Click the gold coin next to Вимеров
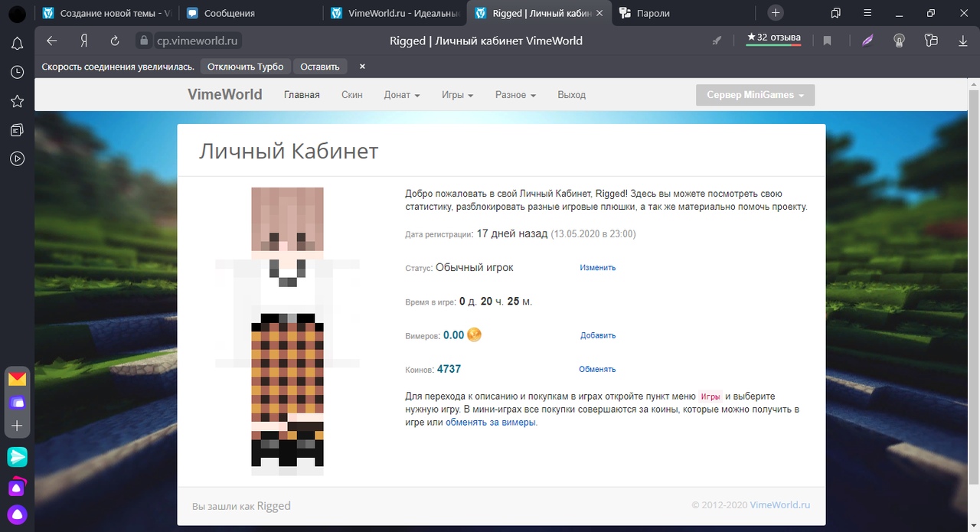This screenshot has width=980, height=532. pos(474,335)
